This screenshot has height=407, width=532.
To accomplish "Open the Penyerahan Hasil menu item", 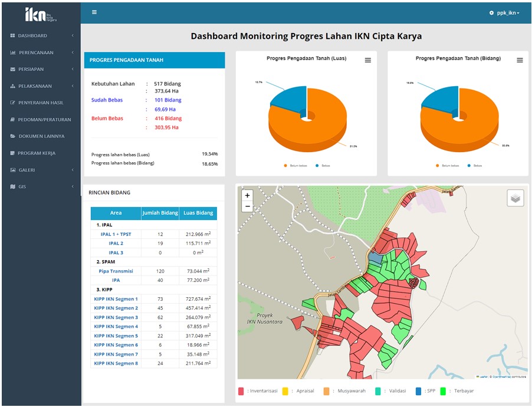I will 40,103.
